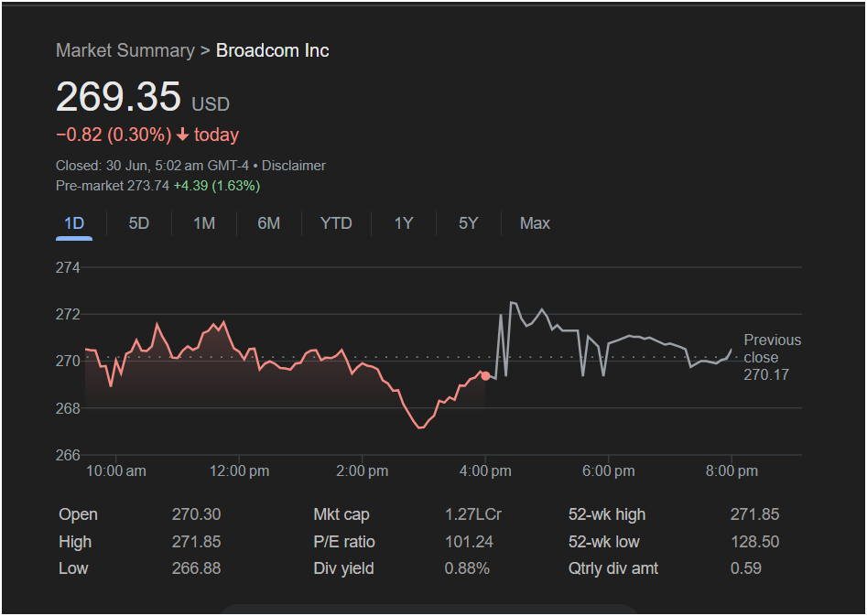Screen dimensions: 867x616
Task: Click the Qtrly div amt label
Action: tap(613, 568)
